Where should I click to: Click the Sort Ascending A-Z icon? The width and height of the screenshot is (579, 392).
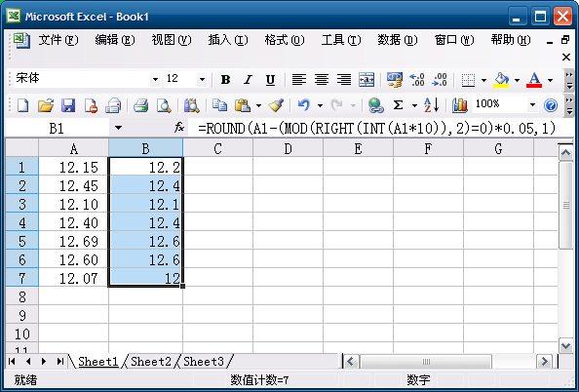pyautogui.click(x=431, y=105)
